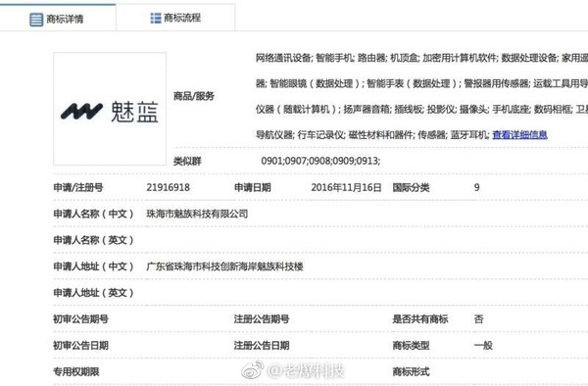Click the goods line starting with 网络通讯设备
Viewport: 588px width, 386px height.
coord(421,58)
